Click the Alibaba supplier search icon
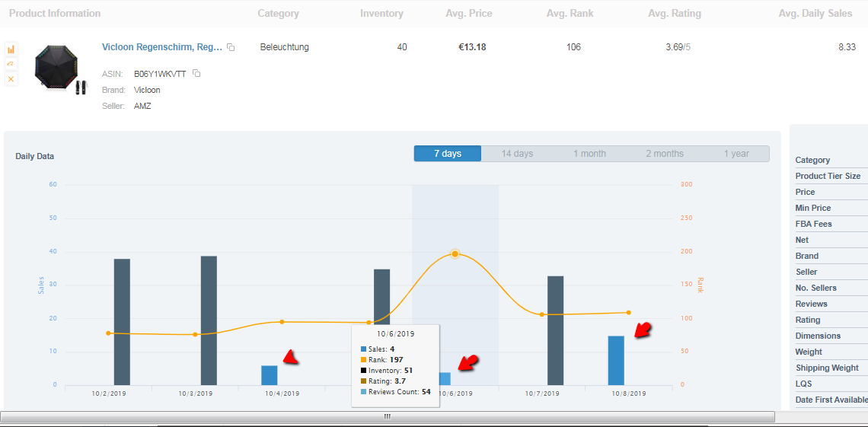The width and height of the screenshot is (868, 427). coord(11,64)
